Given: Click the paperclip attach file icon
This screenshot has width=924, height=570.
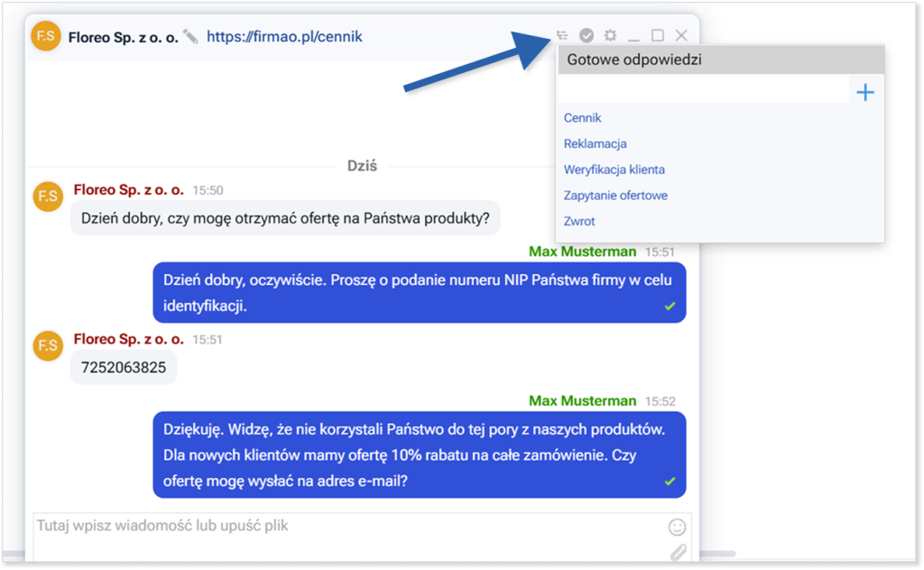Looking at the screenshot, I should coord(678,551).
